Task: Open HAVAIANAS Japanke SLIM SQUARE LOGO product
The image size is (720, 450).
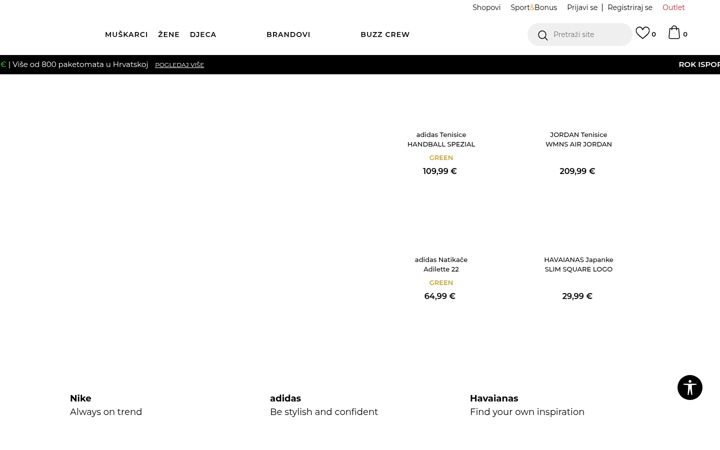Action: (578, 264)
